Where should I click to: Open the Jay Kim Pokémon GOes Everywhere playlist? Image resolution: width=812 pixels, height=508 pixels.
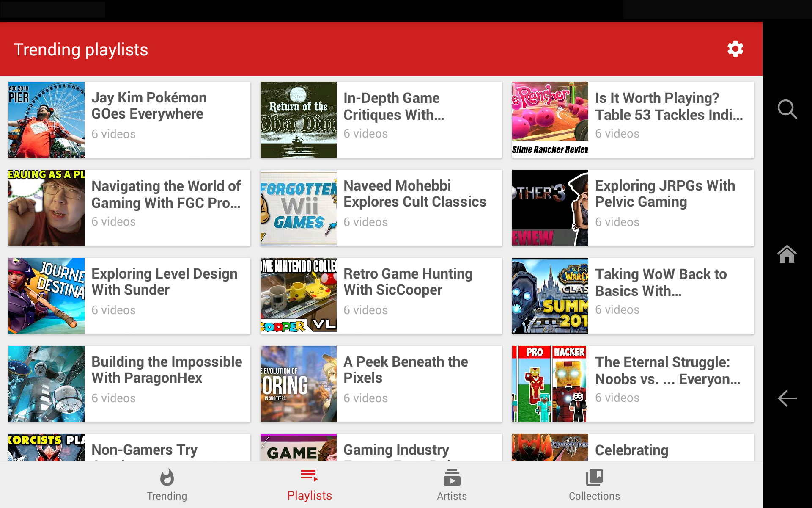click(129, 120)
